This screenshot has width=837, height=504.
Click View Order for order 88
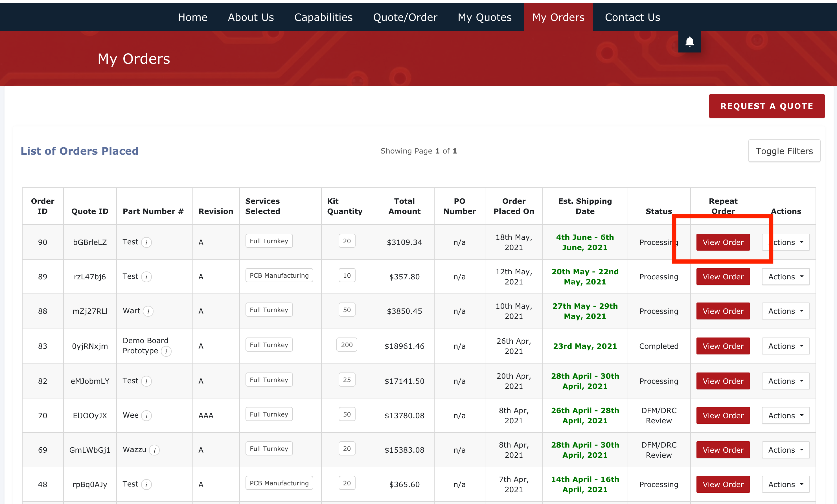[x=723, y=311]
